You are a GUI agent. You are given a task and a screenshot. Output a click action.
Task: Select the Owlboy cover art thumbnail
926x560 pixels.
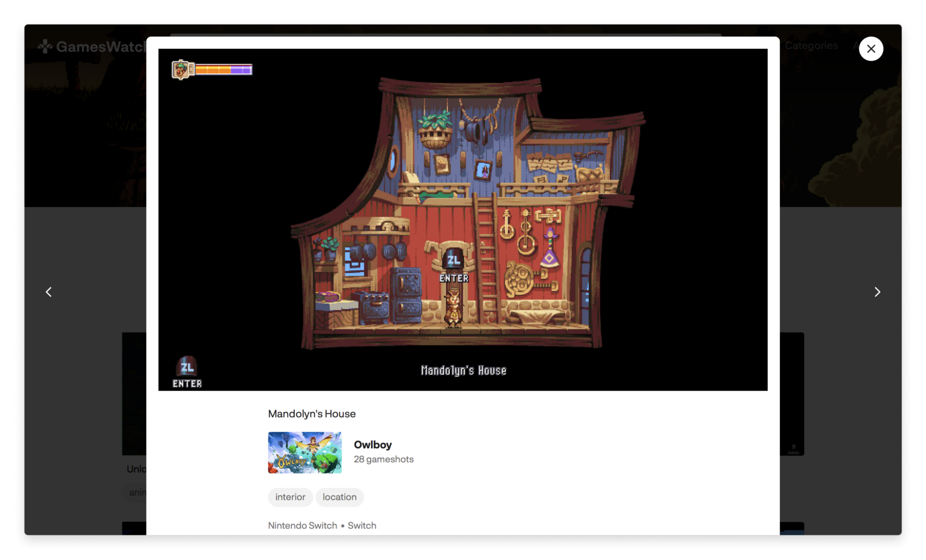[x=305, y=453]
